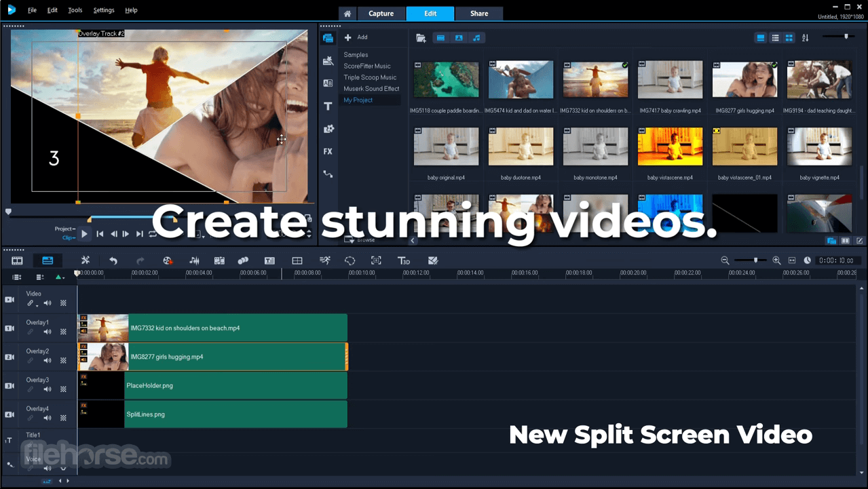Open the customize toolbar tools icon
Image resolution: width=868 pixels, height=489 pixels.
point(86,260)
